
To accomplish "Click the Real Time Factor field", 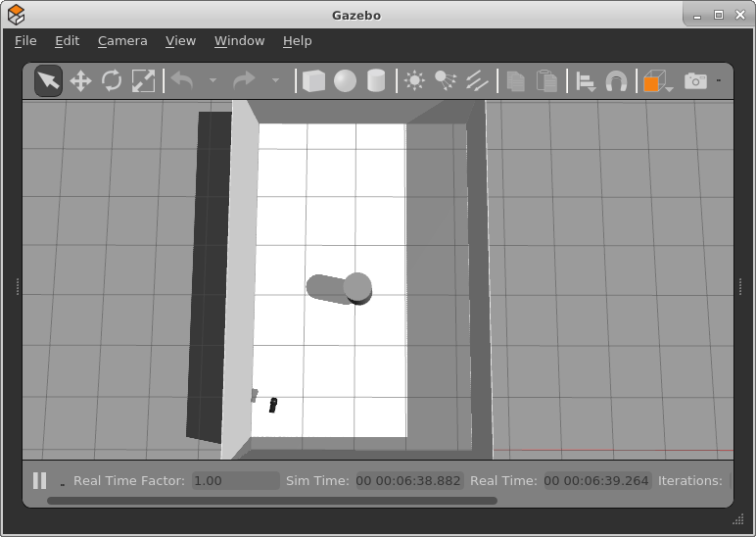I will 236,480.
